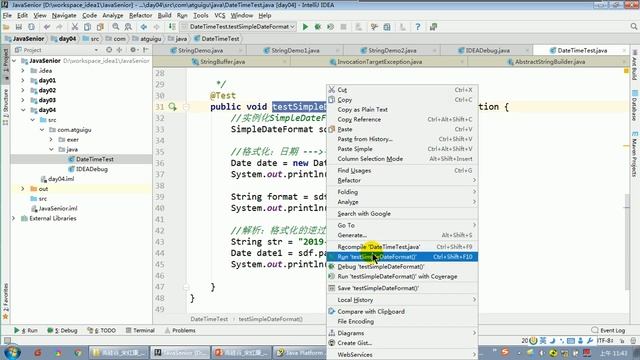
Task: Expand the day02 module node
Action: pos(23,90)
